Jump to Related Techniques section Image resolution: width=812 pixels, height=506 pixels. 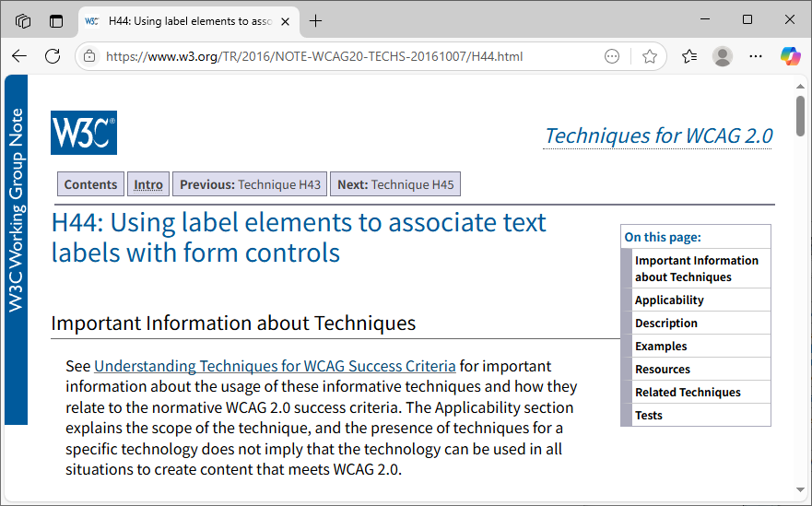click(688, 392)
